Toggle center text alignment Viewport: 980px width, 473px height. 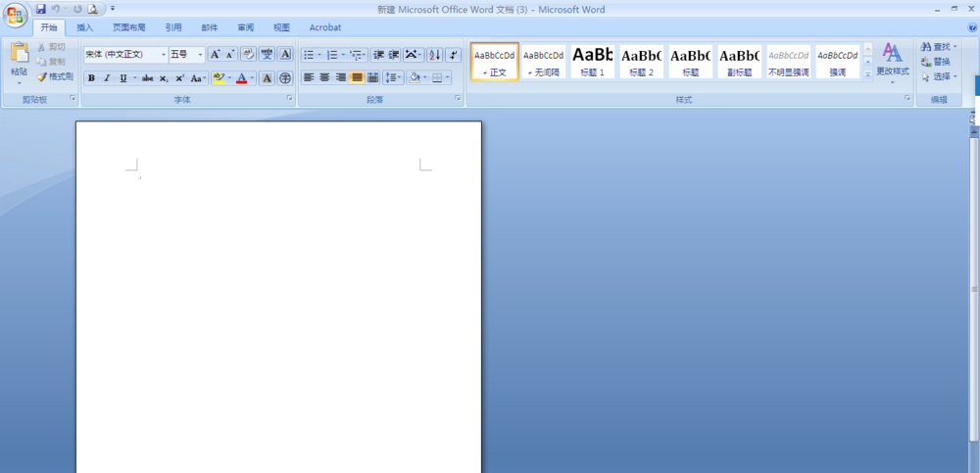click(x=324, y=77)
